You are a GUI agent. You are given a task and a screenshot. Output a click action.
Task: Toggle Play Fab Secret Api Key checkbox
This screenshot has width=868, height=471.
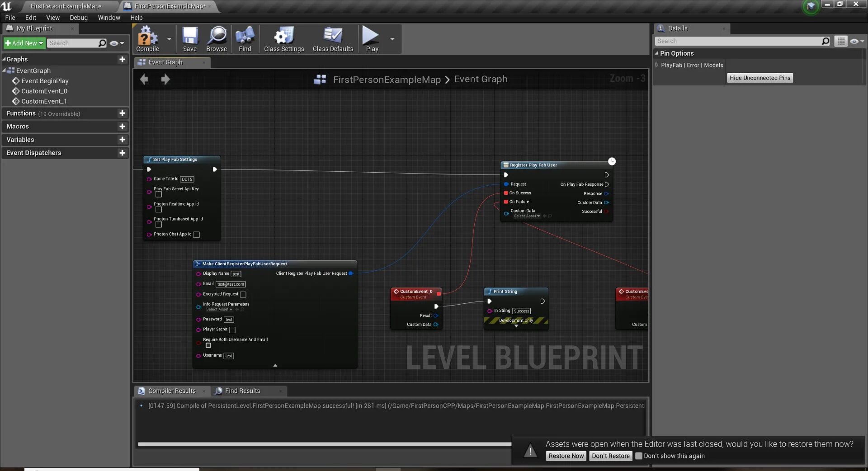[x=159, y=194]
